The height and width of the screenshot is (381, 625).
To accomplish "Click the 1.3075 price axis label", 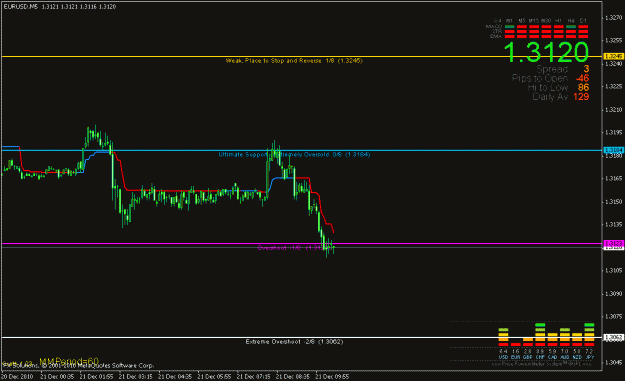I will [613, 316].
